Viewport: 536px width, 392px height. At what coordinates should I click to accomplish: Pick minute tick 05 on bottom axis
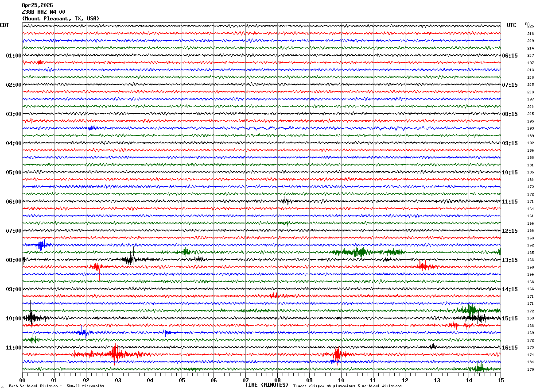(x=182, y=380)
